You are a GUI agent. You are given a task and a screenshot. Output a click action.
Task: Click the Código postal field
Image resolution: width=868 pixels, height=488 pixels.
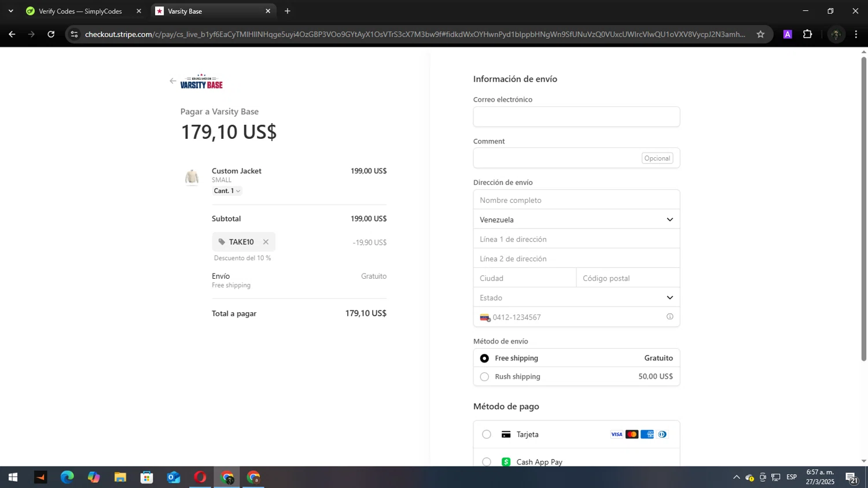coord(628,278)
